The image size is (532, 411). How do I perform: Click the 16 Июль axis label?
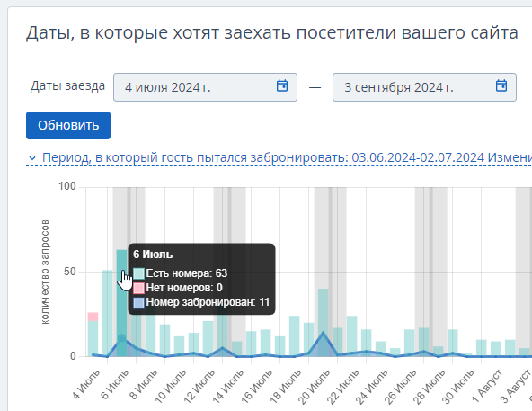pos(256,387)
